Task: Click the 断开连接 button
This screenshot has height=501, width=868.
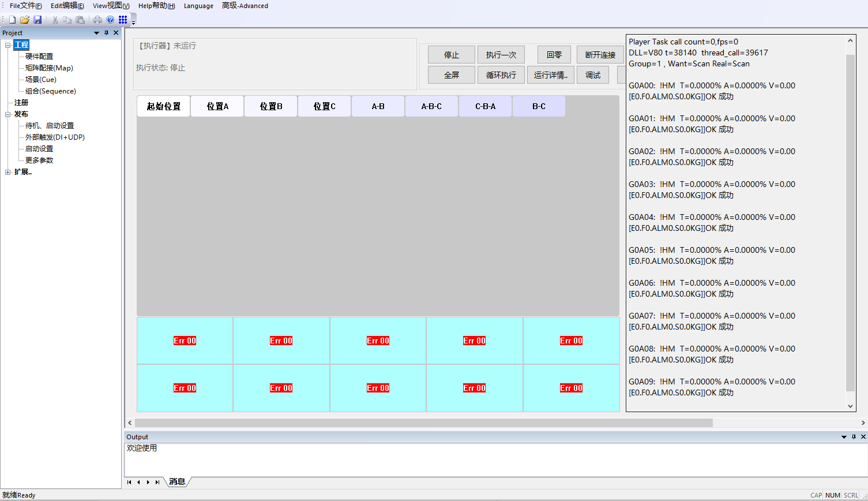Action: [x=600, y=55]
